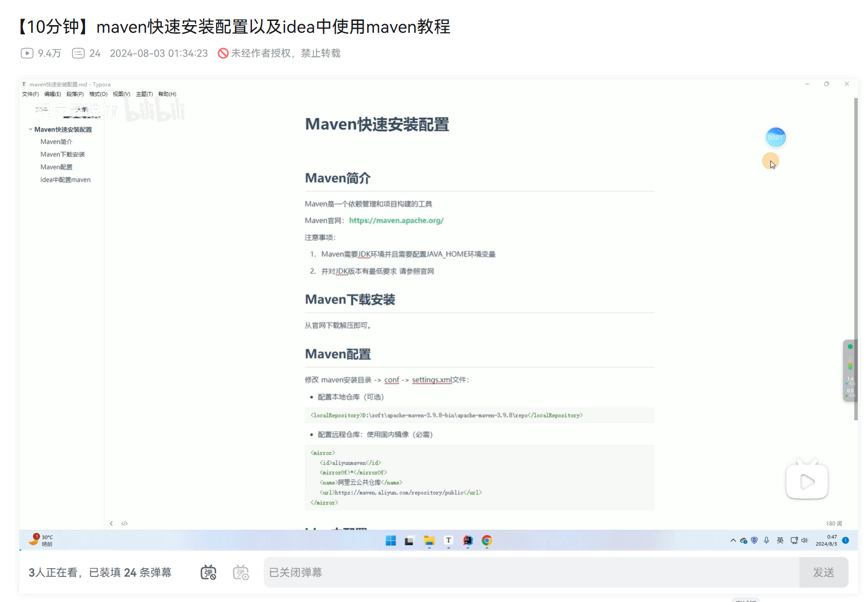Screen dimensions: 868x602
Task: Click the 180 词 word count
Action: [834, 524]
